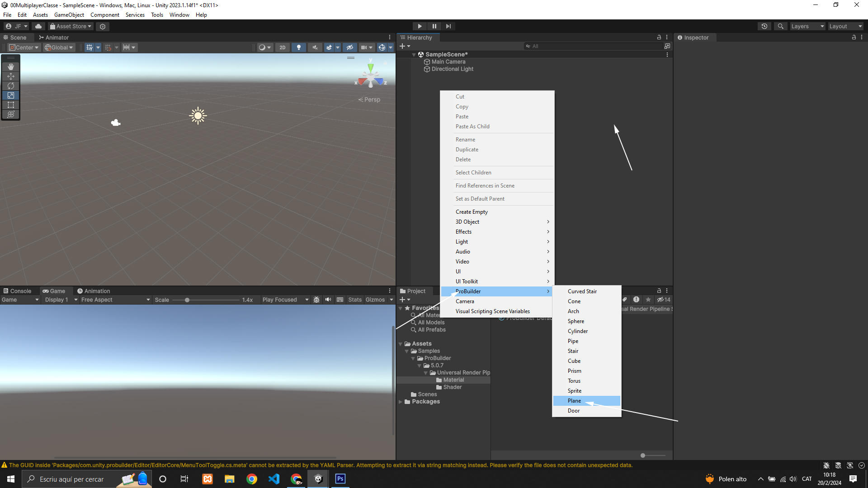The image size is (868, 488).
Task: Select the Hand view tool
Action: click(x=11, y=66)
